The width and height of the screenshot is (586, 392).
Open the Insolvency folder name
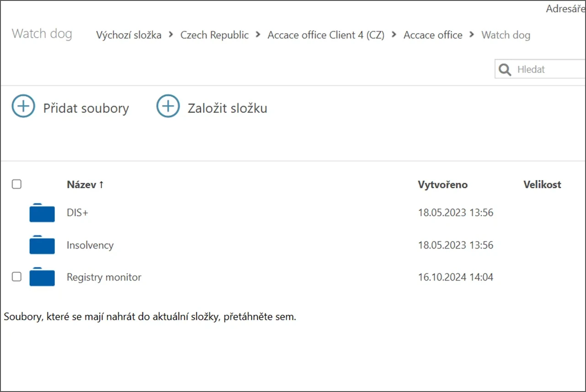point(90,245)
